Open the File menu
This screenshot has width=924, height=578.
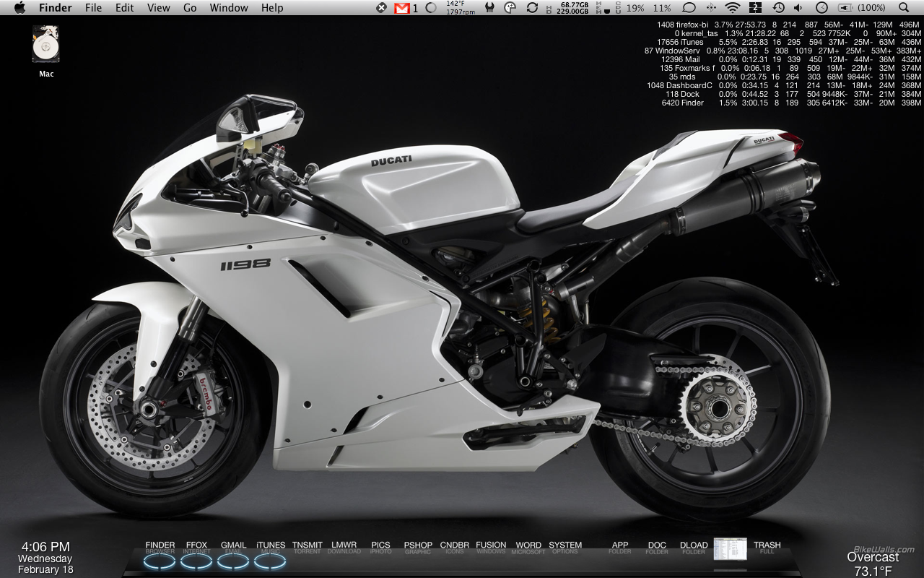(x=93, y=8)
